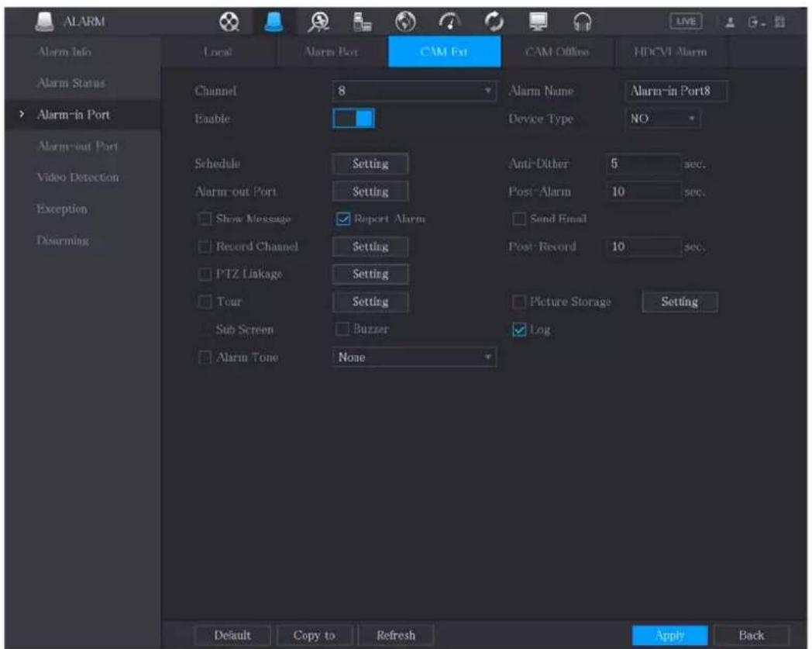Check the Send Email checkbox

[518, 219]
